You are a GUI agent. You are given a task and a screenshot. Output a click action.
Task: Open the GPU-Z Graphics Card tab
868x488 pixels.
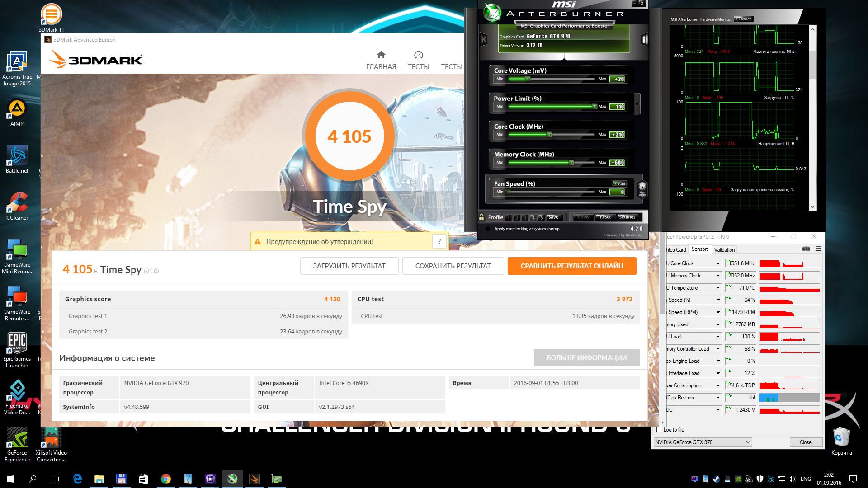pos(676,249)
